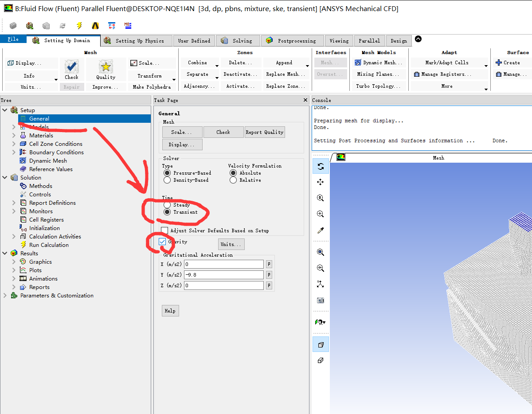
Task: Expand the Monitors tree node
Action: click(14, 211)
